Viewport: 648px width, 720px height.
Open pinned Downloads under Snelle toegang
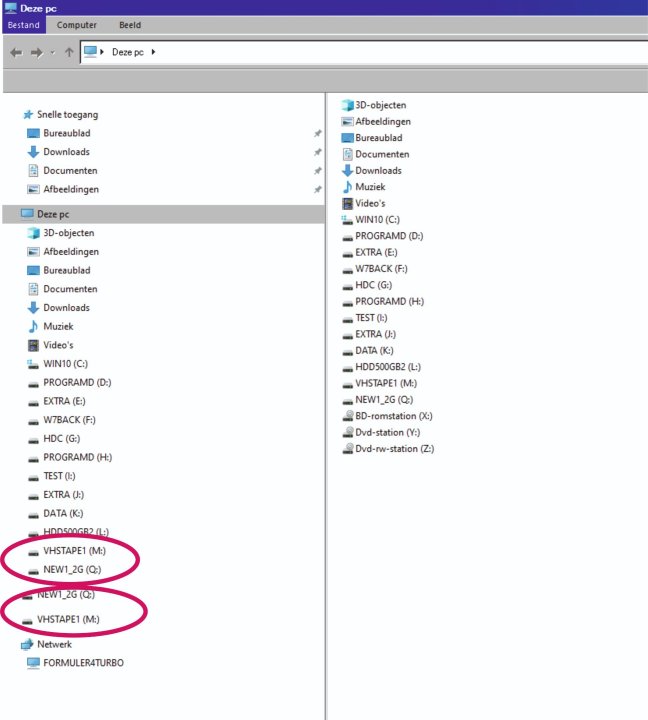pyautogui.click(x=67, y=152)
